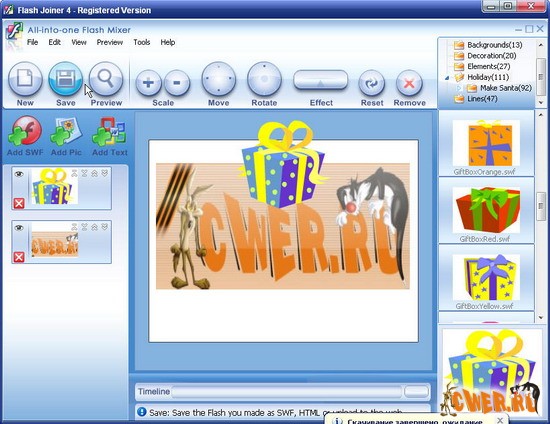Click the Rotate dial icon
550x424 pixels.
[x=264, y=79]
